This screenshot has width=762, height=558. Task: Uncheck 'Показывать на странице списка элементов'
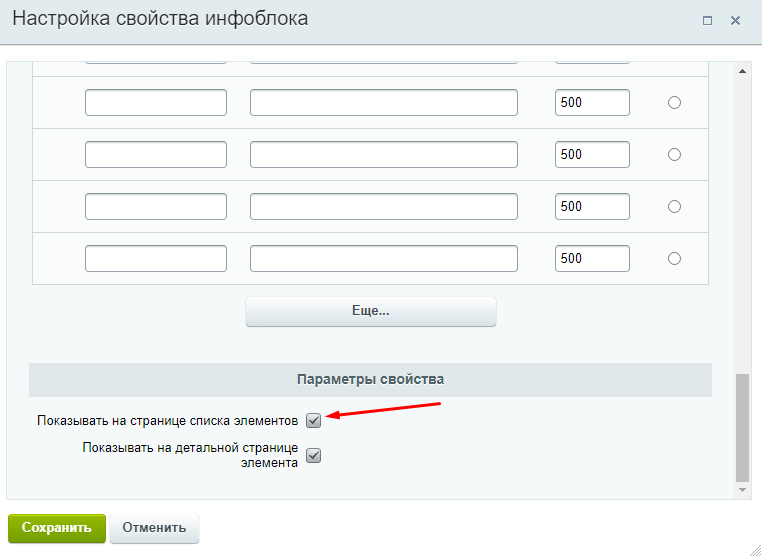(x=313, y=420)
